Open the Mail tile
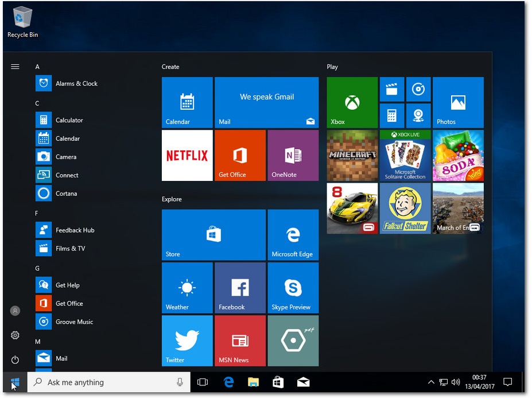 tap(267, 103)
